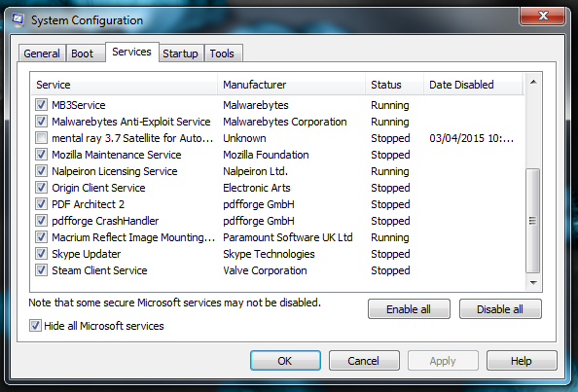
Task: Toggle Malwarebytes Anti-Exploit Service checkbox
Action: pyautogui.click(x=41, y=122)
